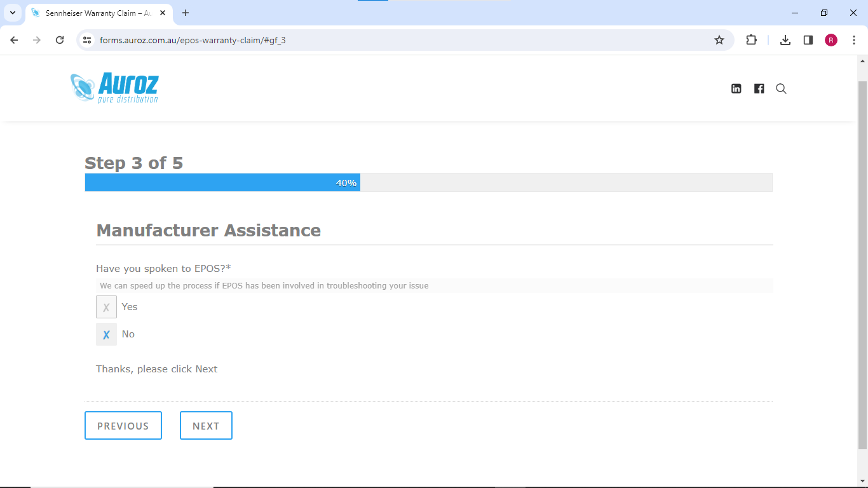Open the browser Extensions puzzle icon
Screen dimensions: 868x488
[751, 40]
